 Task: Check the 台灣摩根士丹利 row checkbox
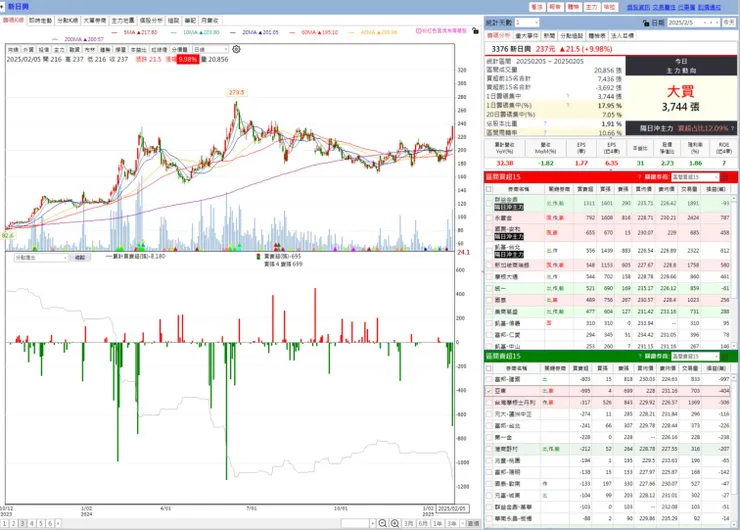[489, 403]
